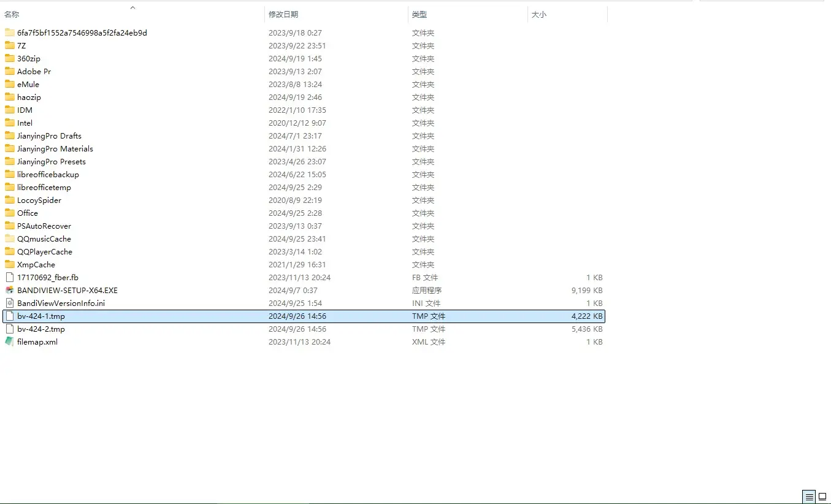Click 文件夹 type of Office row
This screenshot has width=831, height=504.
tap(423, 213)
